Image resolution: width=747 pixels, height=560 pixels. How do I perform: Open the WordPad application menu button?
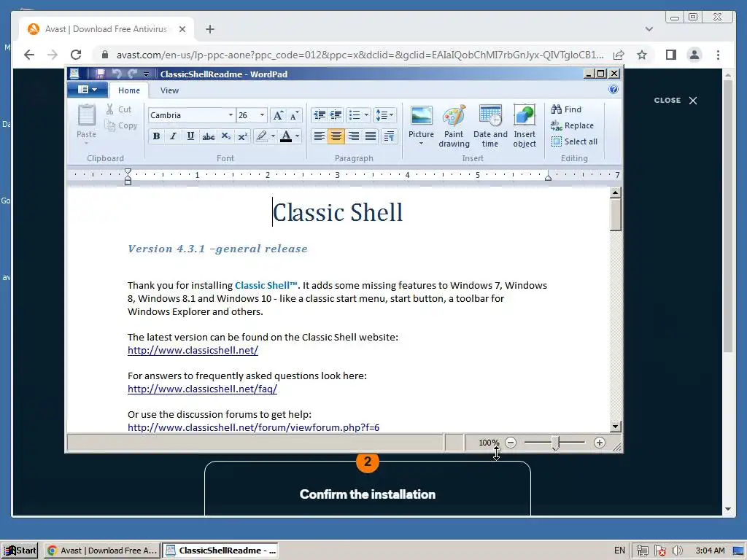click(x=88, y=90)
